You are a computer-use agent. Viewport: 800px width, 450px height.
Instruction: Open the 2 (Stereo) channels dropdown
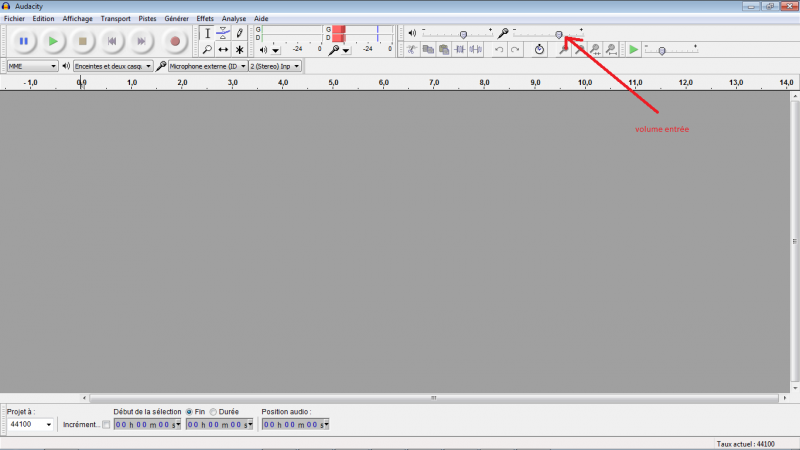point(275,66)
